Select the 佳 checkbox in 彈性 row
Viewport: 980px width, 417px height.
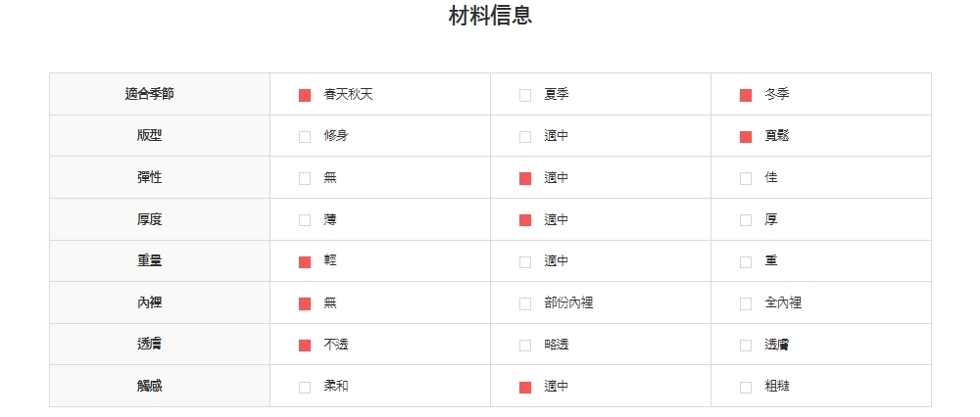point(746,178)
